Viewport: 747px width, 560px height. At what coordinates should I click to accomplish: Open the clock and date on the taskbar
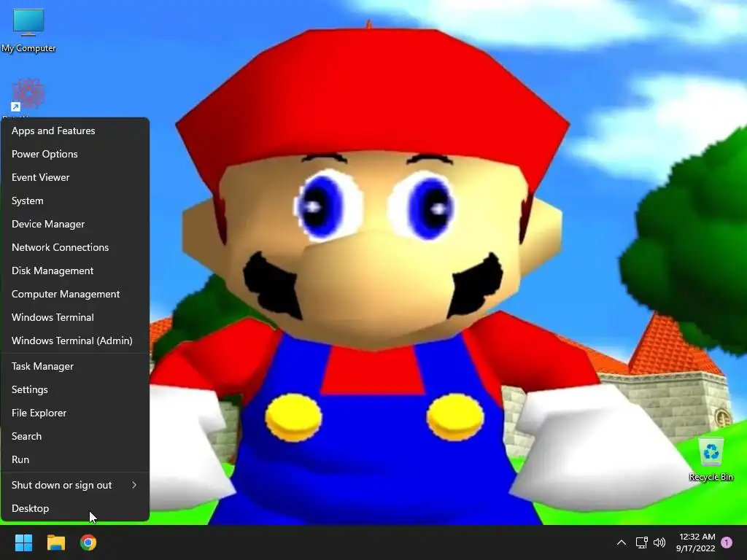click(x=696, y=542)
